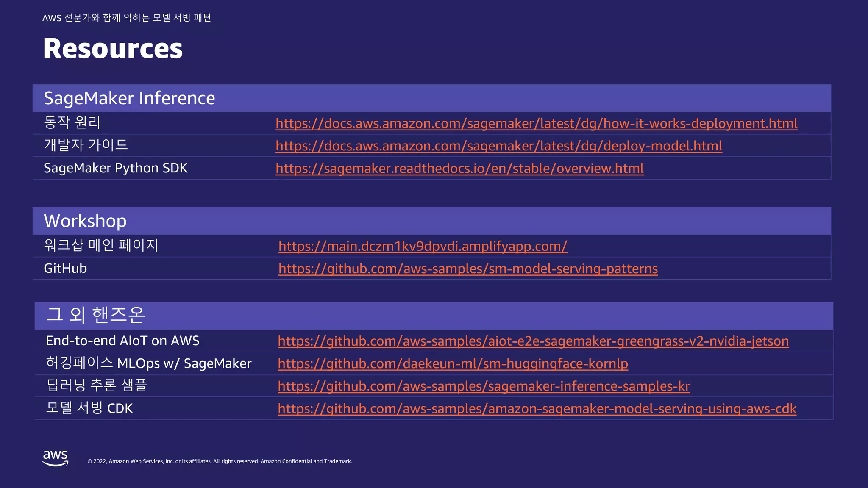Open the deploy-model.html developer guide link
The width and height of the screenshot is (868, 488).
tap(499, 146)
